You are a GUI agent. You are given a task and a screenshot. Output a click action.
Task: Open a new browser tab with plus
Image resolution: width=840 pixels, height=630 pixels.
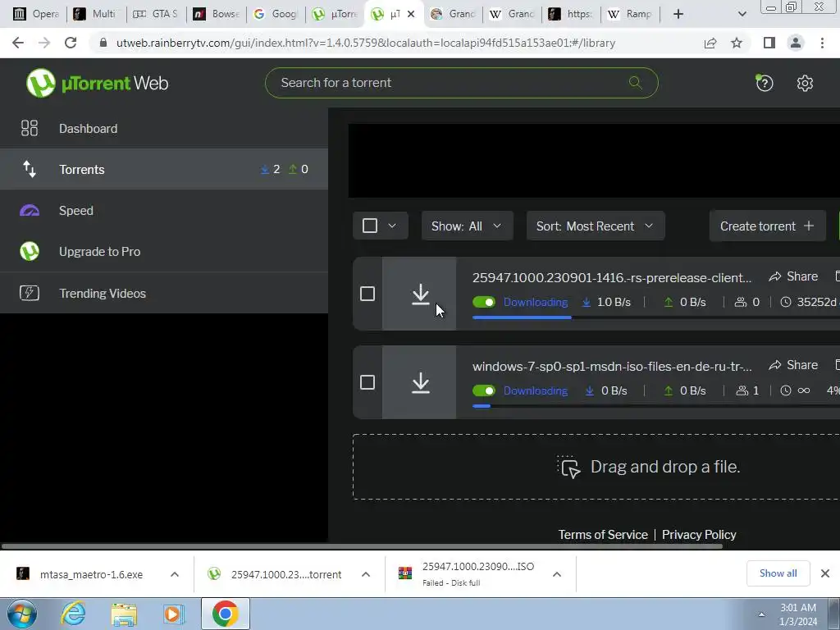pyautogui.click(x=678, y=14)
